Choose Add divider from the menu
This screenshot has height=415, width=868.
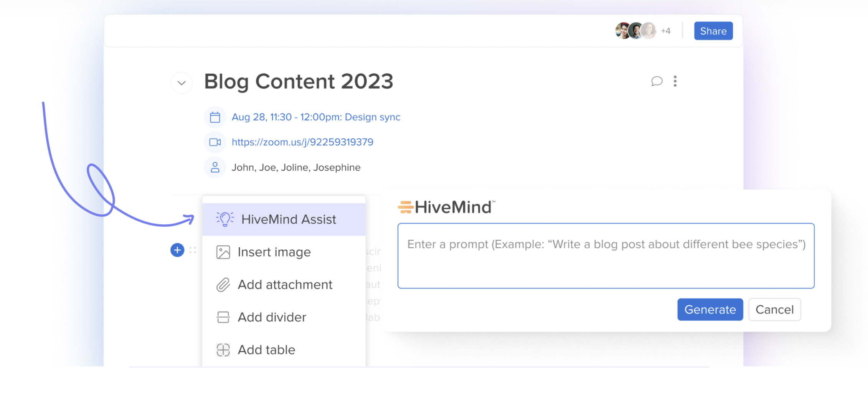284,317
